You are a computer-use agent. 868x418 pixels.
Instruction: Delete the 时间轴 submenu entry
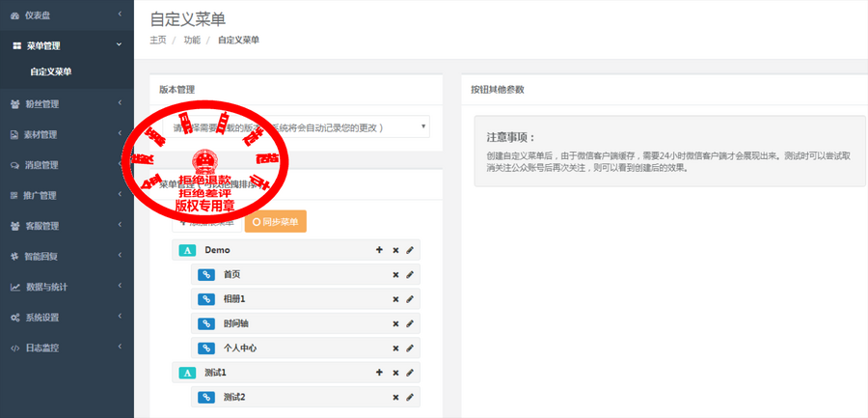[x=395, y=323]
